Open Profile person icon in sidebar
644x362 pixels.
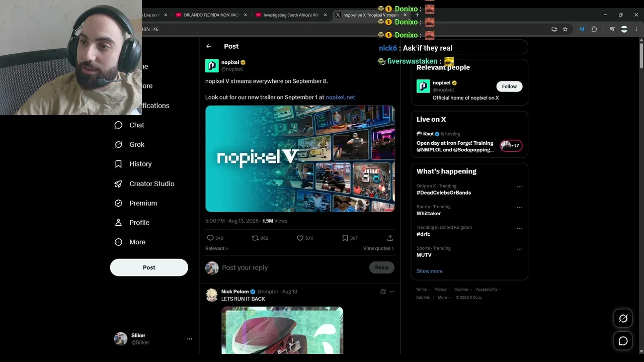click(118, 223)
